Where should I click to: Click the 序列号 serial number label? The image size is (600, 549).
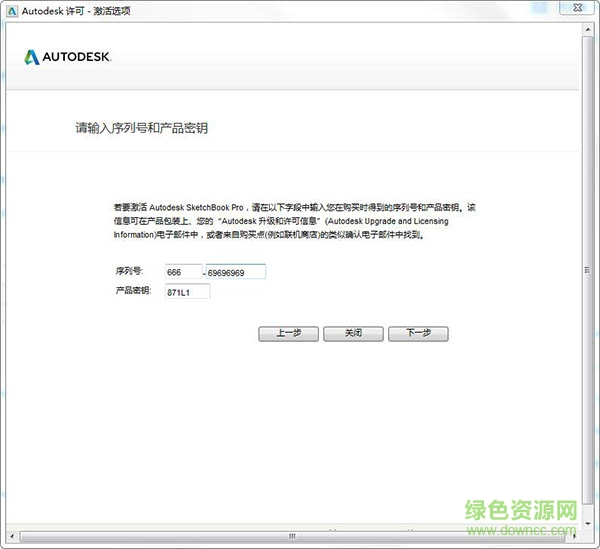(x=129, y=272)
